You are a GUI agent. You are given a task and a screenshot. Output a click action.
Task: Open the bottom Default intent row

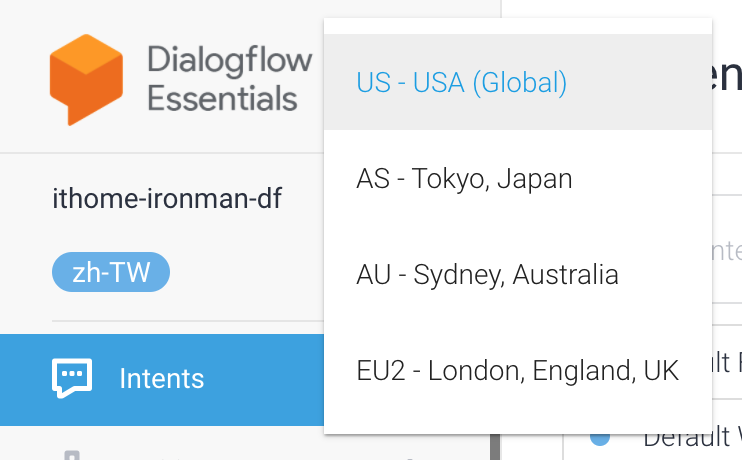[x=690, y=438]
